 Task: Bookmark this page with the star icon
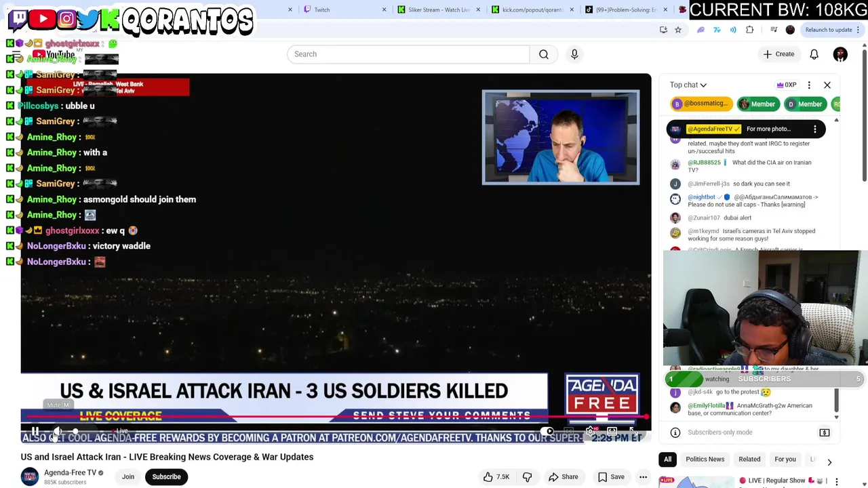[677, 30]
